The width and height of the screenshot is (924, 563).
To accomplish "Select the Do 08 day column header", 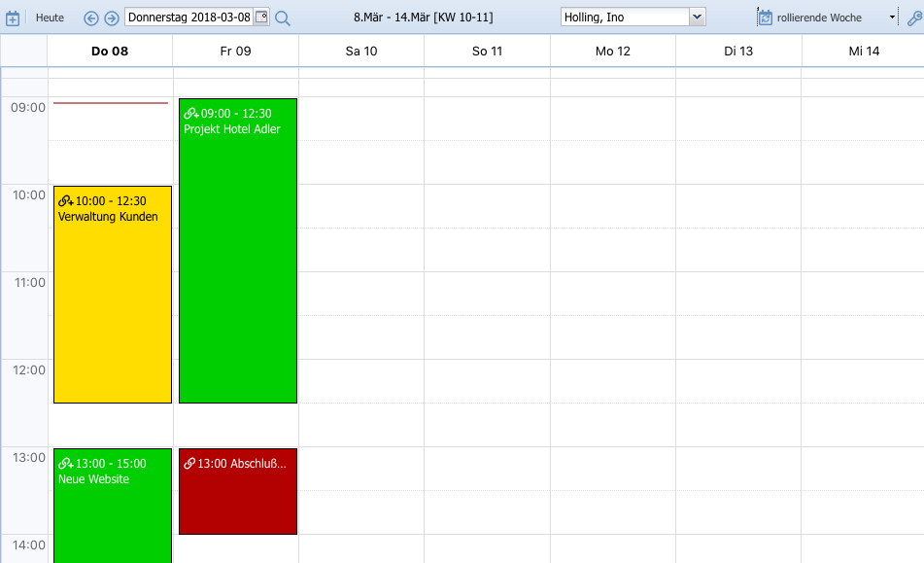I will [110, 51].
